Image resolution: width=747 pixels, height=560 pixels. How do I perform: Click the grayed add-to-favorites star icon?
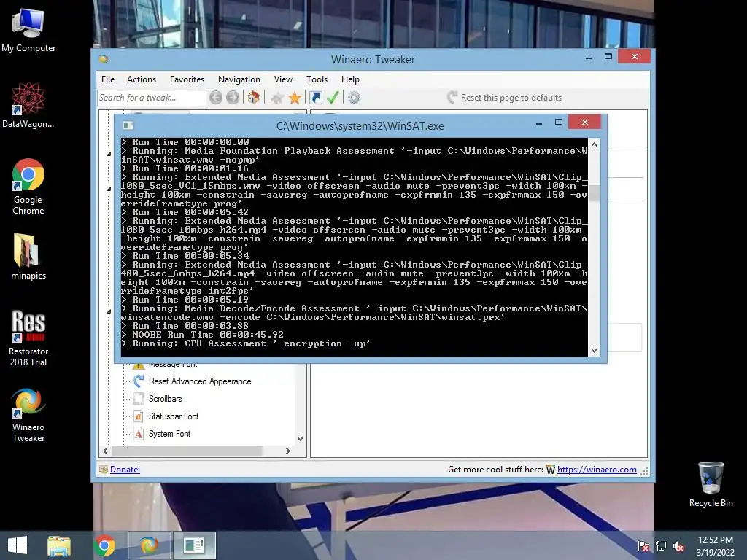click(x=276, y=98)
